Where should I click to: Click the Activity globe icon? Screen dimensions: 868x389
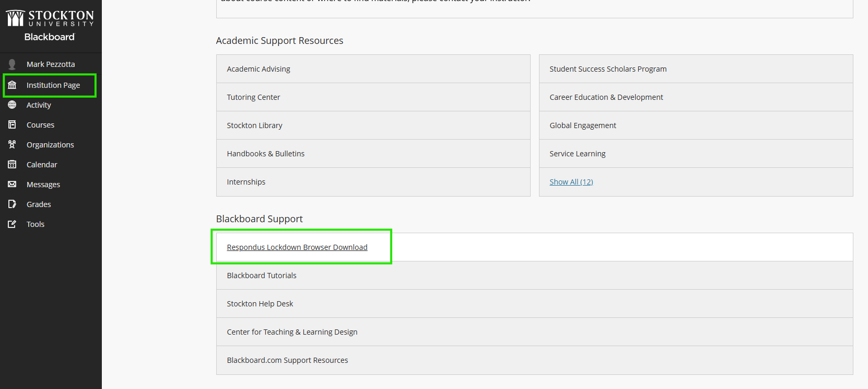point(12,105)
